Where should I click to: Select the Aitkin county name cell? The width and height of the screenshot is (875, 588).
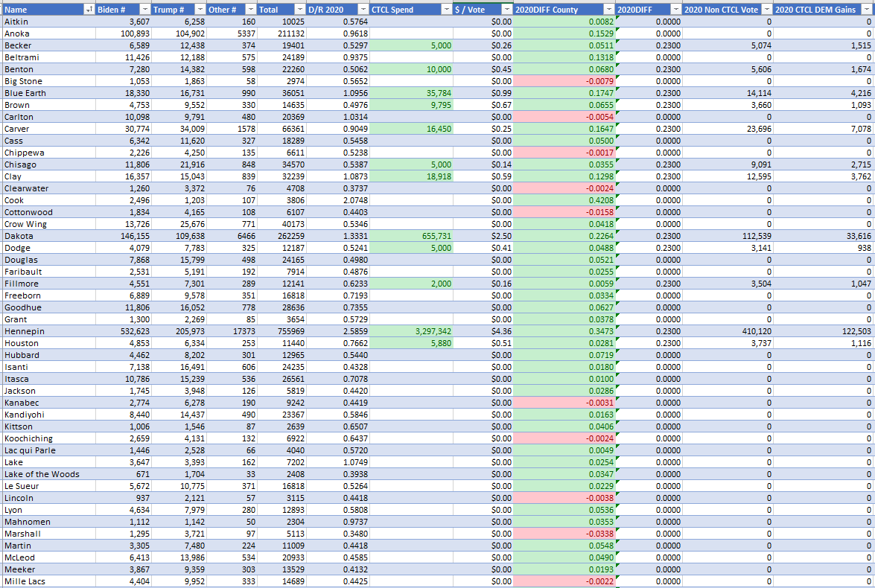tap(48, 22)
